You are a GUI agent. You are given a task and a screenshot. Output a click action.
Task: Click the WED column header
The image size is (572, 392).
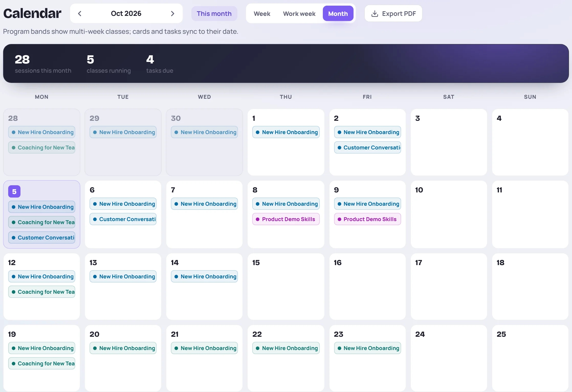(204, 97)
